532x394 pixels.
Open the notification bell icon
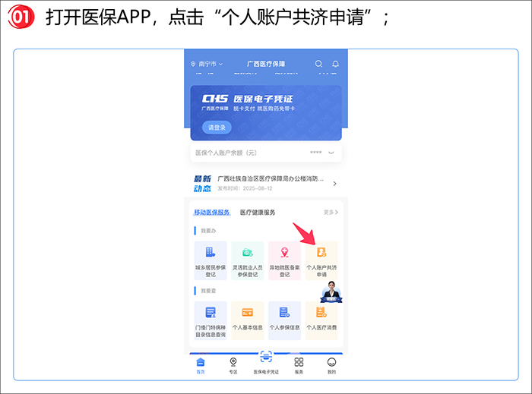[x=335, y=65]
